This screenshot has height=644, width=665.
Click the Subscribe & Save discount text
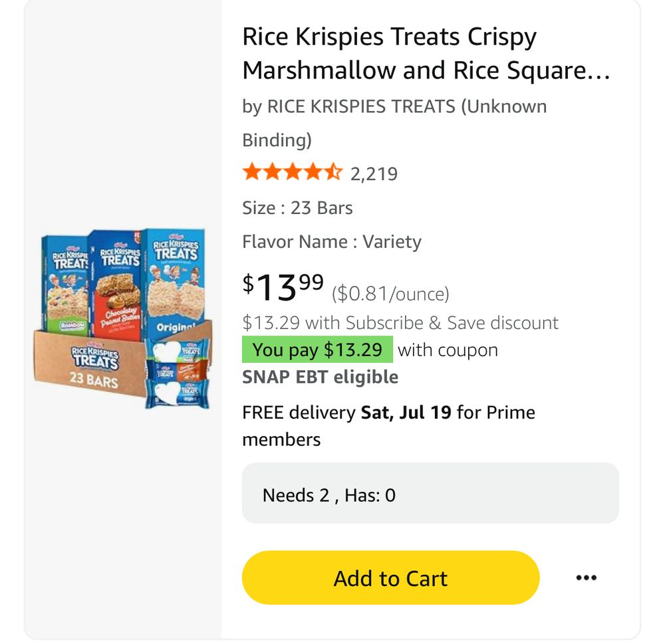400,322
